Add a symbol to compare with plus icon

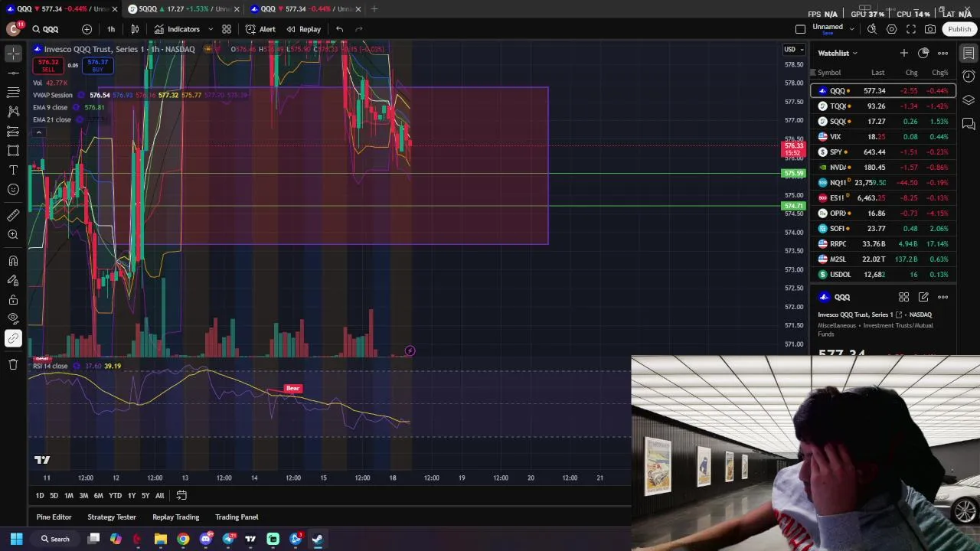(87, 29)
